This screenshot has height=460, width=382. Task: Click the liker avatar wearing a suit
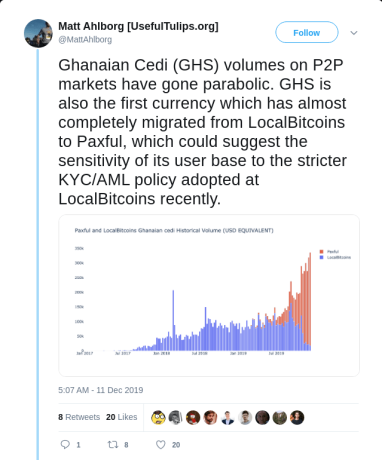tap(228, 417)
